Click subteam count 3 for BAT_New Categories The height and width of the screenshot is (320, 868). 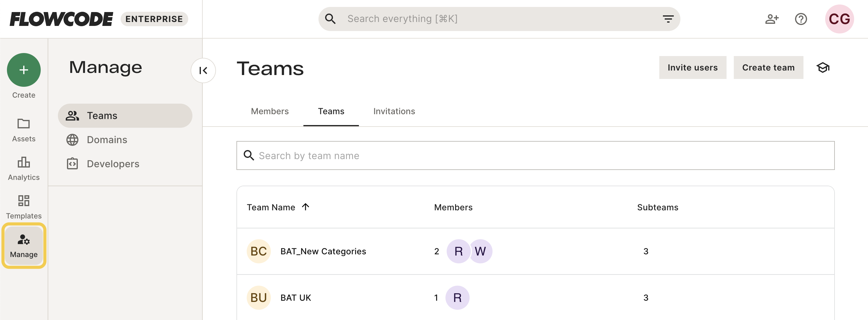point(646,251)
